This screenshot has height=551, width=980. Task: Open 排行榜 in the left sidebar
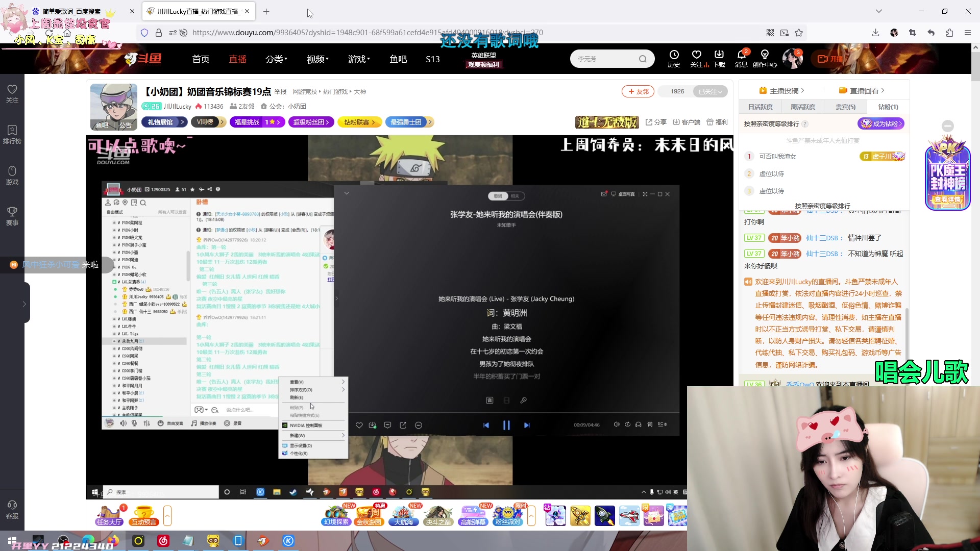point(12,135)
